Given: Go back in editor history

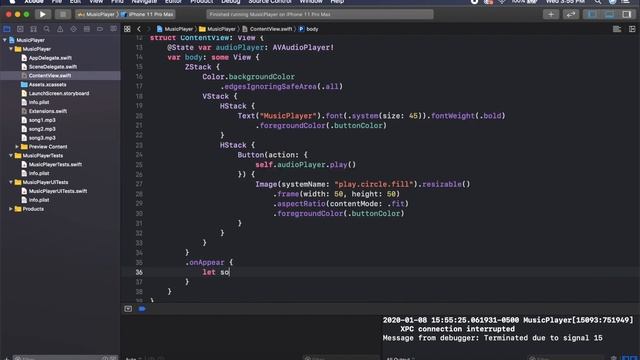Looking at the screenshot, I should tap(139, 29).
